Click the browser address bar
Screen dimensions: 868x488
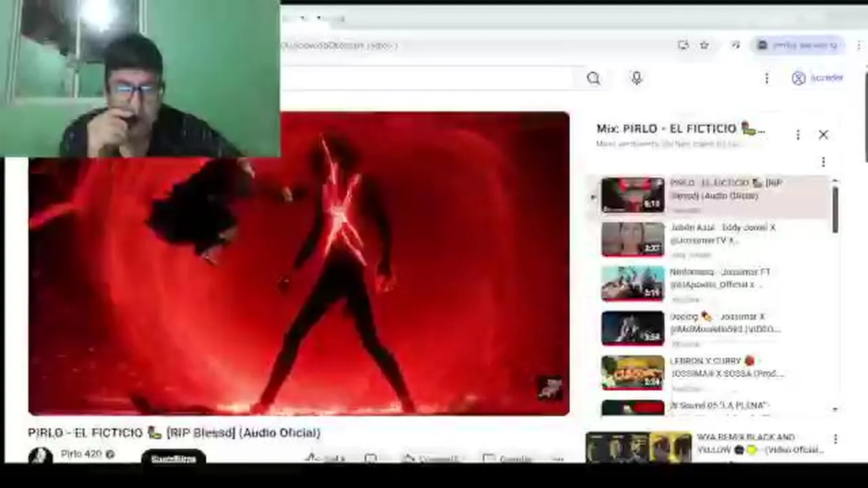pyautogui.click(x=475, y=45)
